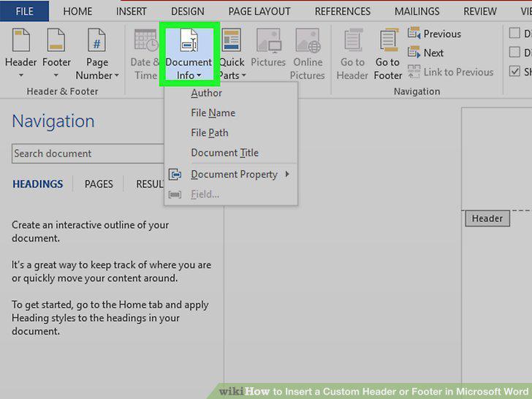The image size is (532, 399).
Task: Open the Footer dropdown button
Action: click(x=56, y=53)
